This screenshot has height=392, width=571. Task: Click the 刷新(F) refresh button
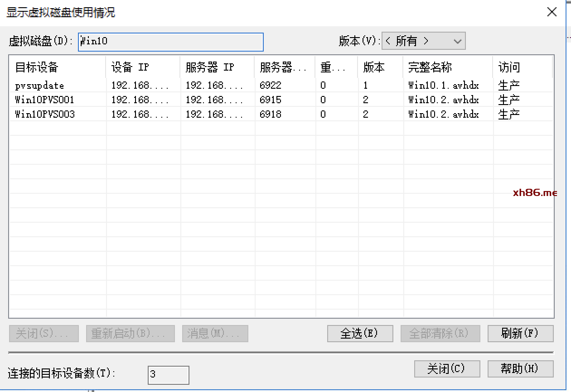click(520, 334)
